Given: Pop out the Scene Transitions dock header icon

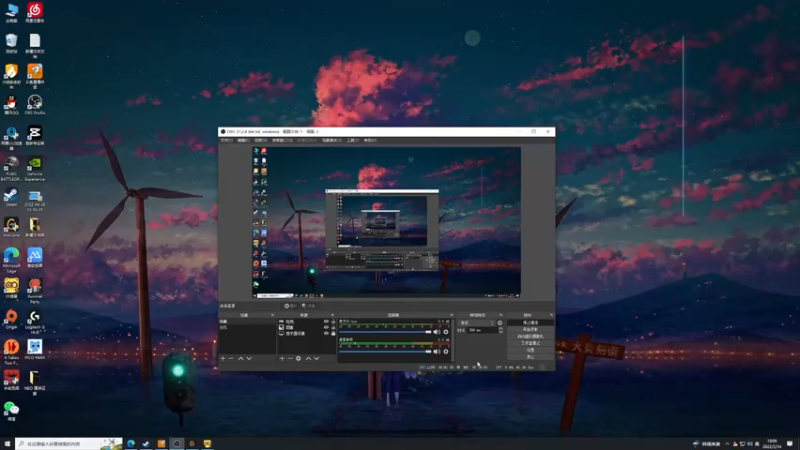Looking at the screenshot, I should pyautogui.click(x=501, y=315).
